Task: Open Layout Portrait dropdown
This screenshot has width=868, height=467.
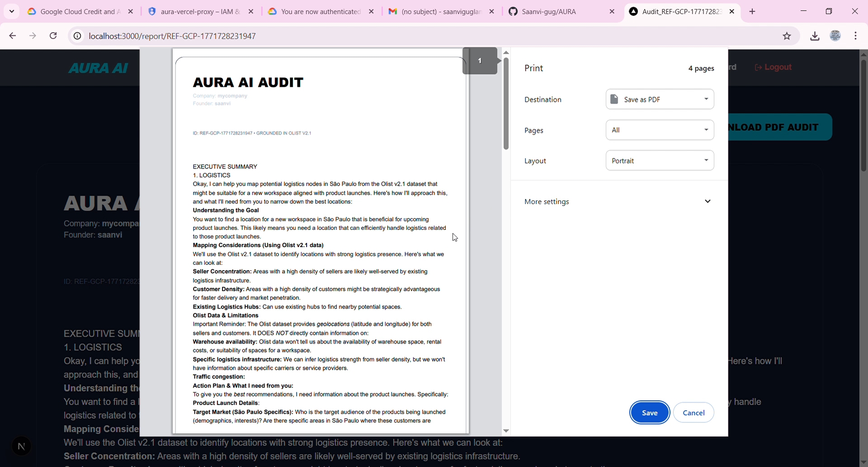Action: tap(660, 161)
